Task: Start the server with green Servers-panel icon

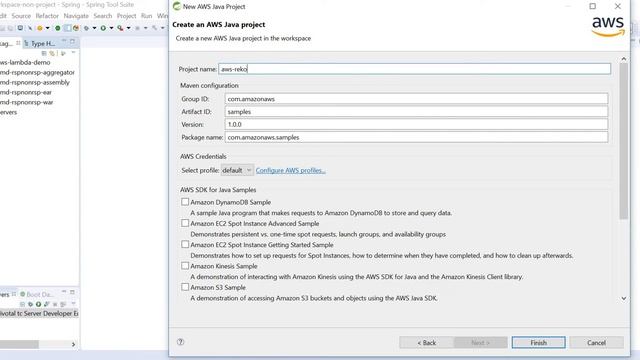Action: click(x=38, y=304)
